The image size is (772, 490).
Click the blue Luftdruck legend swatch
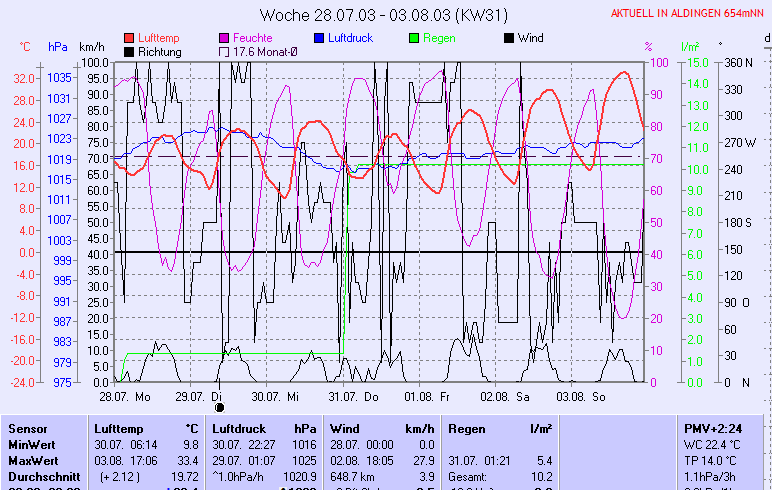click(x=319, y=38)
